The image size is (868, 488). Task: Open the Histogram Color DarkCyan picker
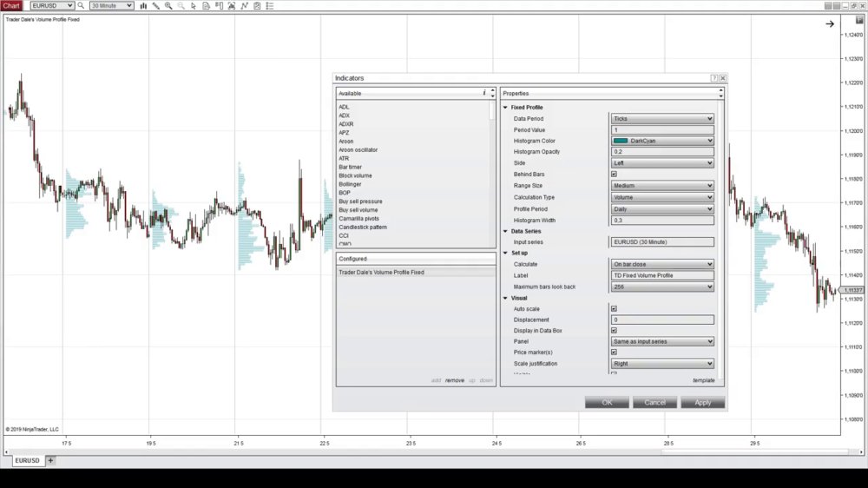coord(662,141)
